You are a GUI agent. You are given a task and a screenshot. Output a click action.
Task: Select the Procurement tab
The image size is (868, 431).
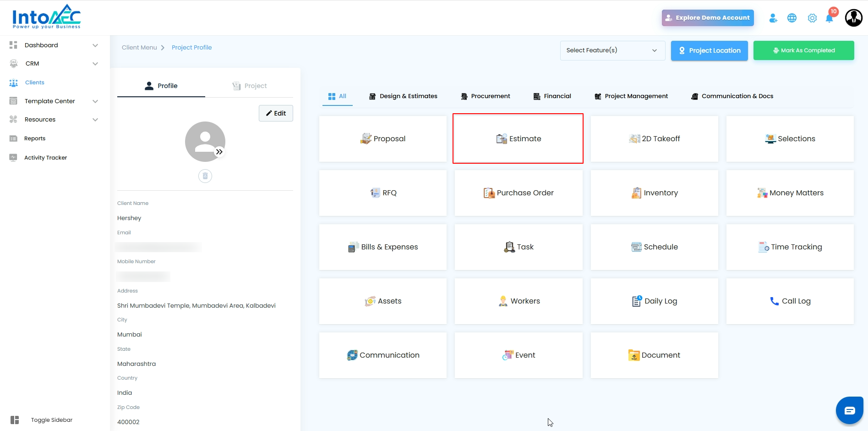pyautogui.click(x=486, y=96)
